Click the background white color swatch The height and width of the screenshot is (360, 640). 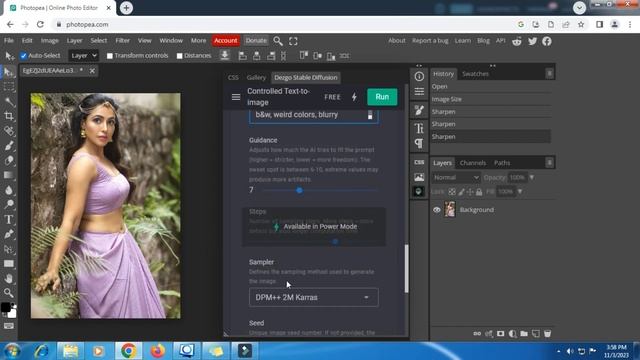(x=12, y=313)
